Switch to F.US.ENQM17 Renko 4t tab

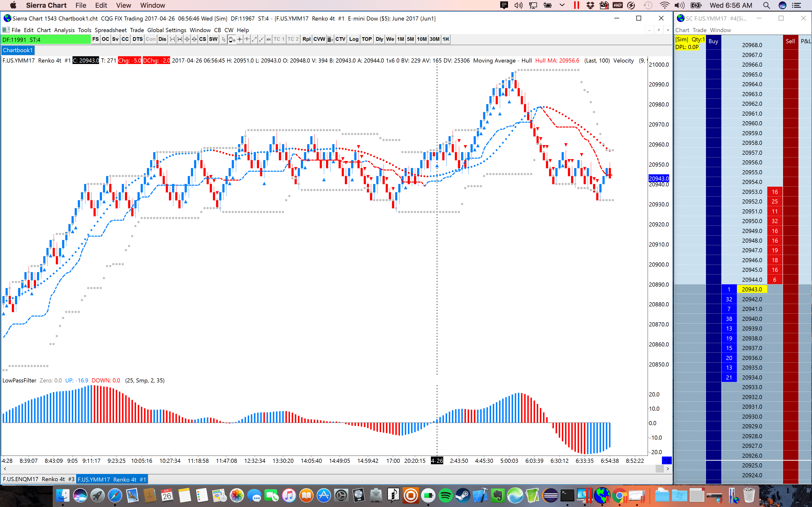(39, 479)
